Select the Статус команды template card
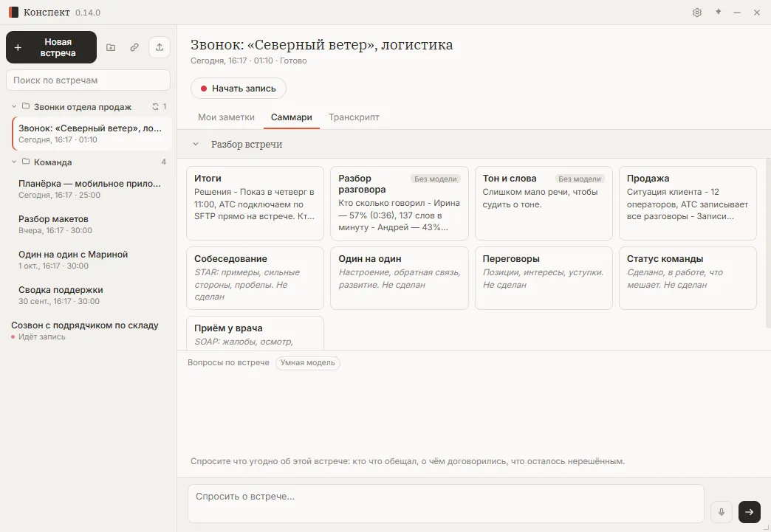 click(688, 278)
